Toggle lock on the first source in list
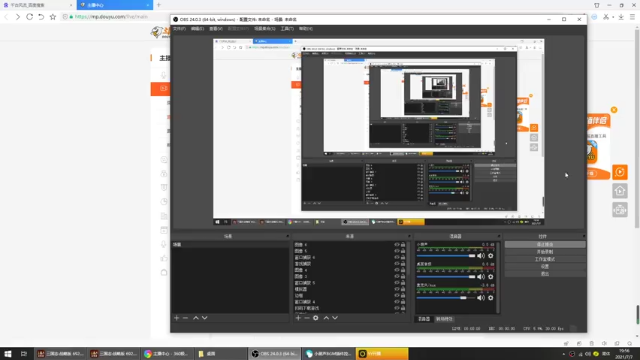 (403, 245)
